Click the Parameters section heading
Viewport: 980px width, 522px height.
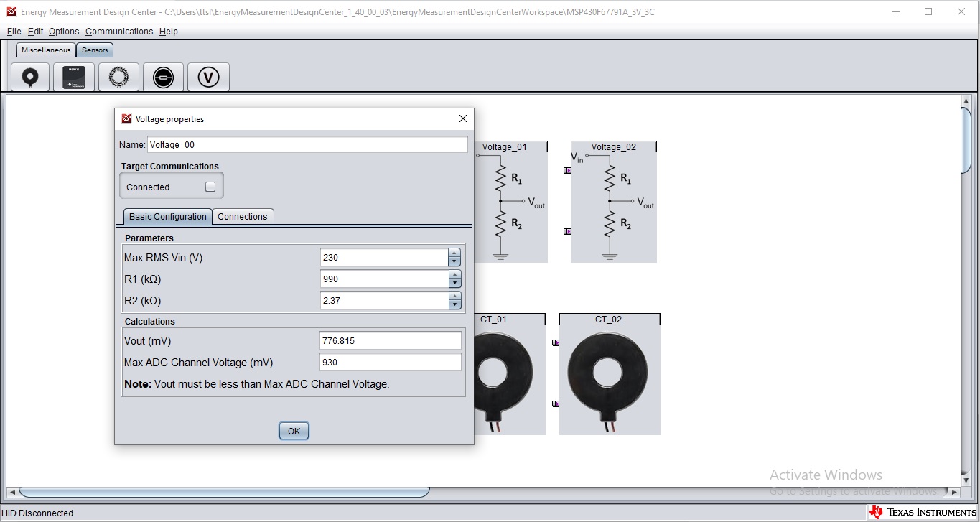[149, 238]
